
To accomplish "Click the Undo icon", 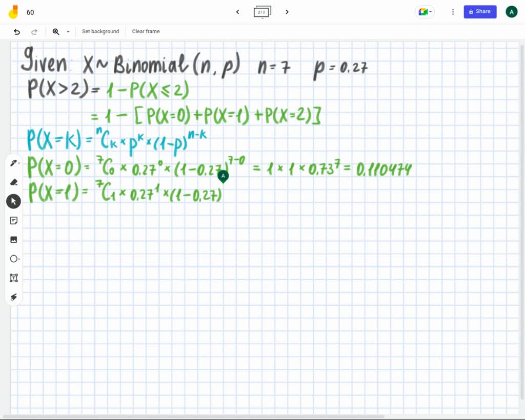I will click(15, 31).
